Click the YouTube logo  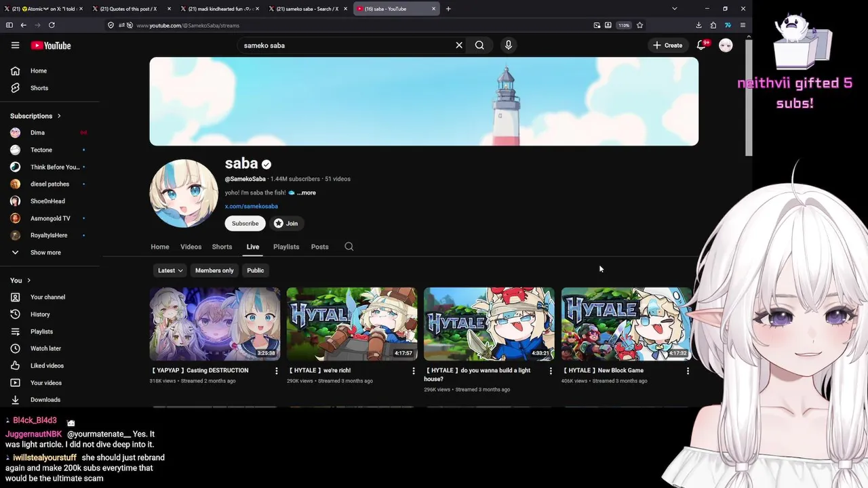point(51,45)
